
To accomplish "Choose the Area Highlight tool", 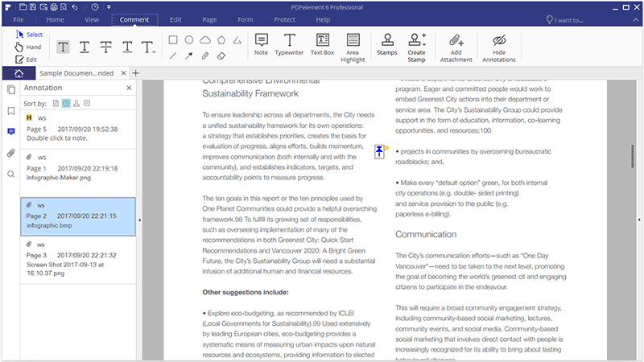I will [353, 47].
